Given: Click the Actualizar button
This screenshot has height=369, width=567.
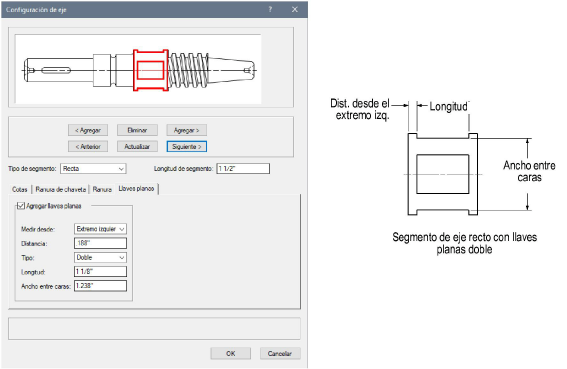Looking at the screenshot, I should (137, 147).
